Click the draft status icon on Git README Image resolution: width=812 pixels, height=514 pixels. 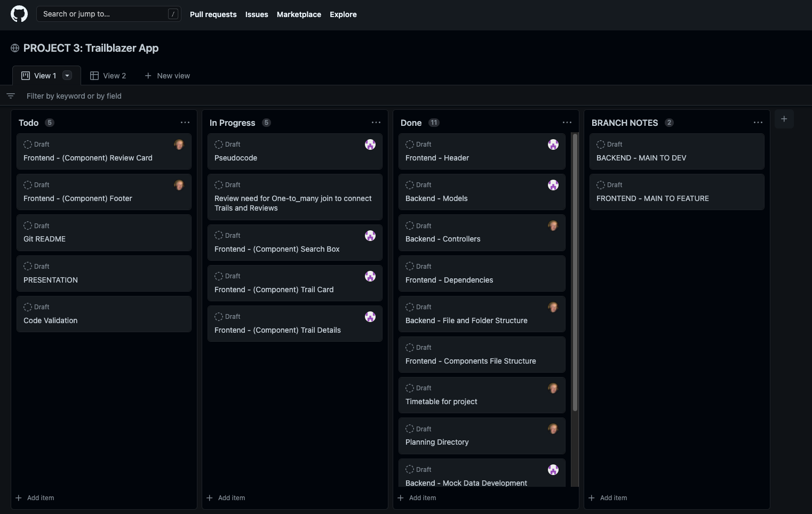pos(28,226)
